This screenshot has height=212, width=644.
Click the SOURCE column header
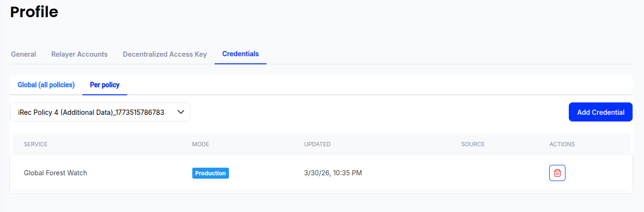click(x=473, y=144)
